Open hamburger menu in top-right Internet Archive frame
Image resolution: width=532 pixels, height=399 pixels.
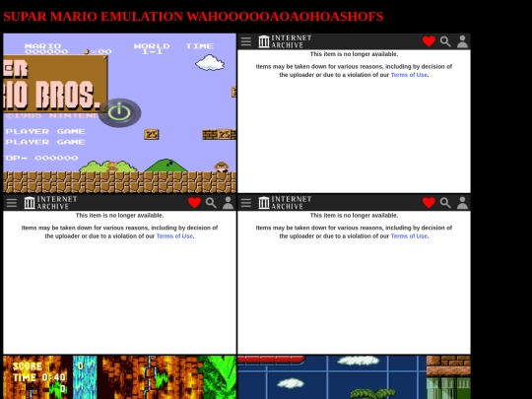pos(246,41)
